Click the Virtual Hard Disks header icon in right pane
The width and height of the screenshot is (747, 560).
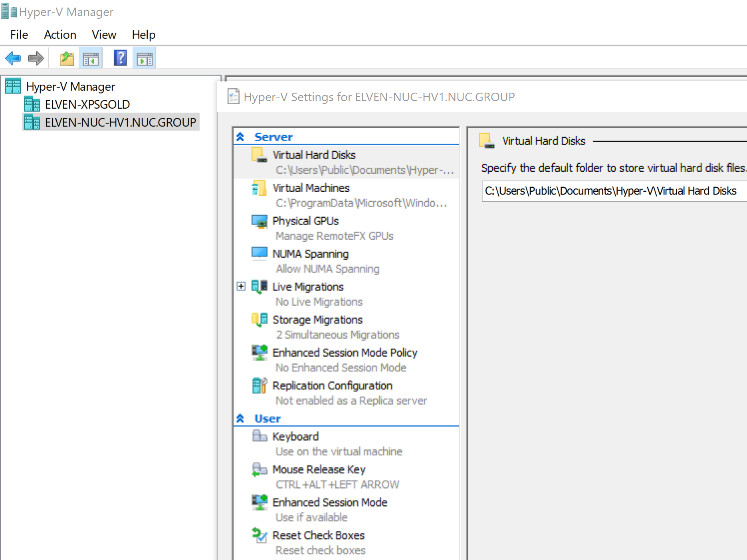487,141
